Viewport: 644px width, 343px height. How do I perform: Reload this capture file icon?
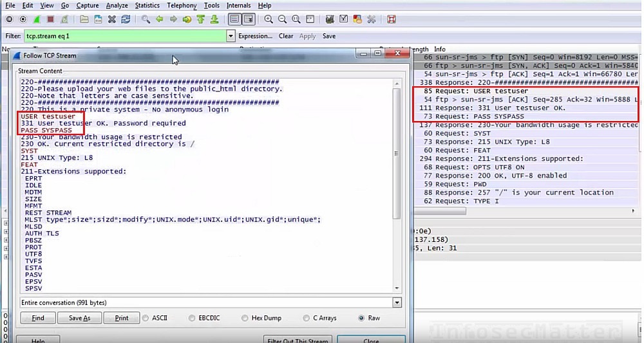[x=126, y=19]
